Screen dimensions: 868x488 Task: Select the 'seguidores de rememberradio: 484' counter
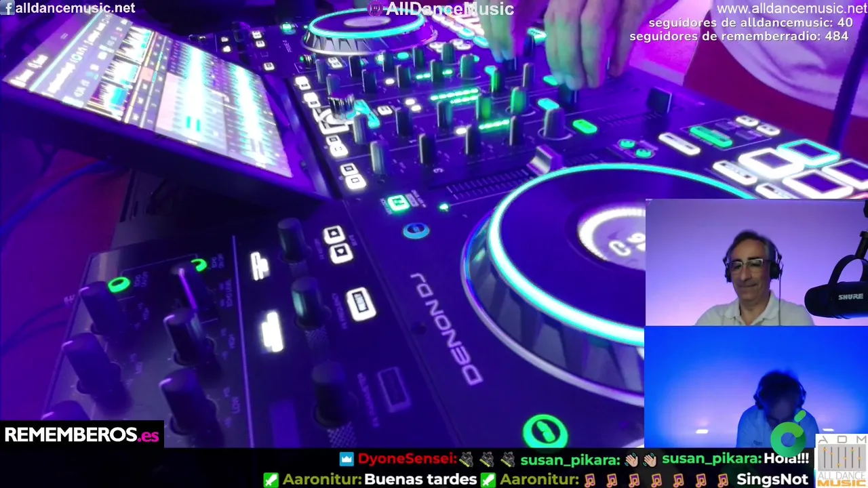[738, 36]
